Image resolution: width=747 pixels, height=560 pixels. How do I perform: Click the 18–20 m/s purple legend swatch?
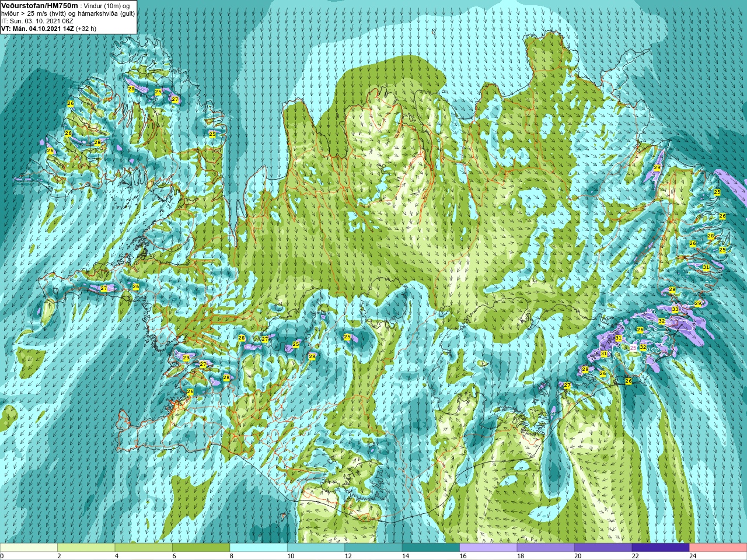tap(546, 548)
